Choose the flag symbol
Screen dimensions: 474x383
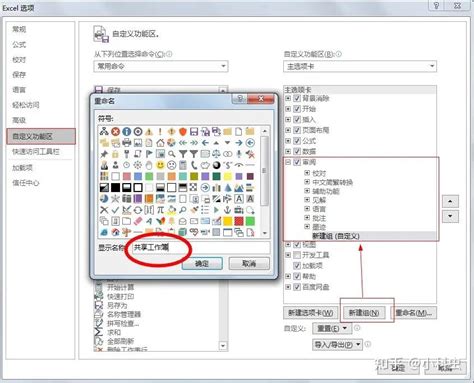pos(149,154)
